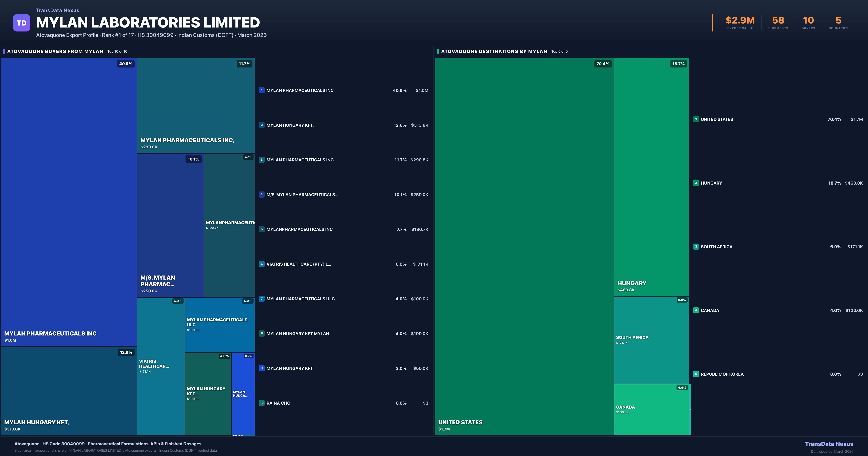Click rank 1 badge beside Mylan Pharmaceuticals Inc
This screenshot has height=456, width=868.
261,90
